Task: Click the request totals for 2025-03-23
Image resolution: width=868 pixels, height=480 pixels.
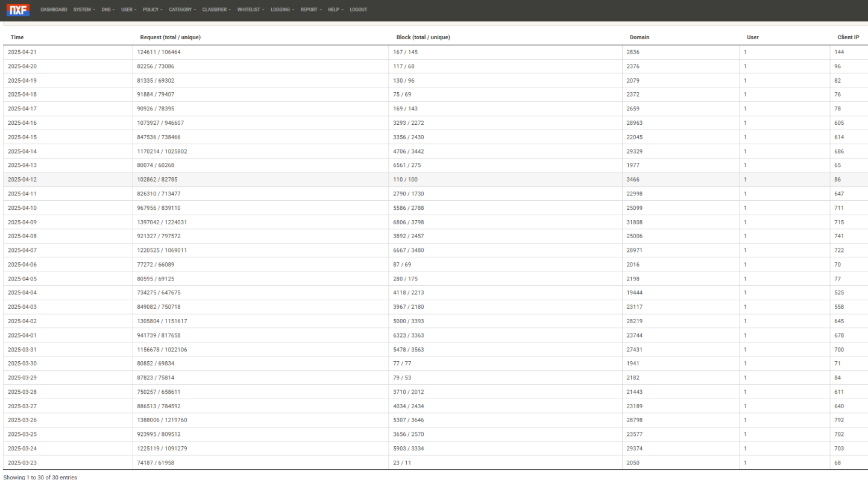Action: [154, 463]
